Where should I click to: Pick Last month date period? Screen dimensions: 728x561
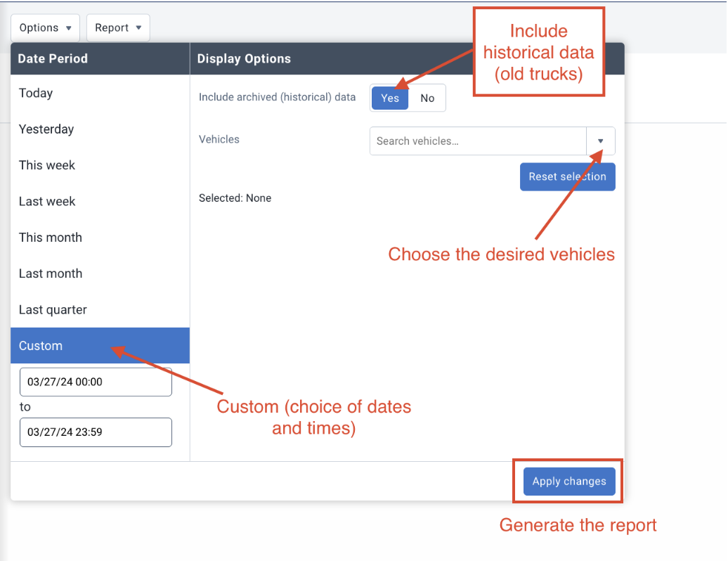[x=100, y=273]
